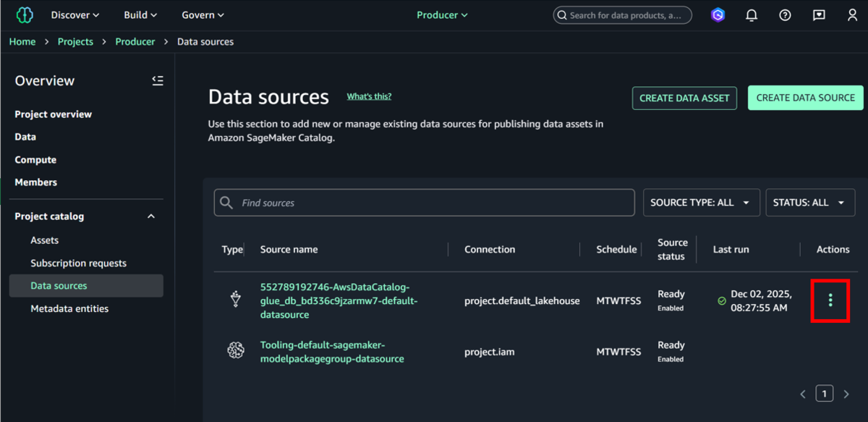Screen dimensions: 868x422
Task: Click the search magnifier in Find sources
Action: [x=226, y=203]
